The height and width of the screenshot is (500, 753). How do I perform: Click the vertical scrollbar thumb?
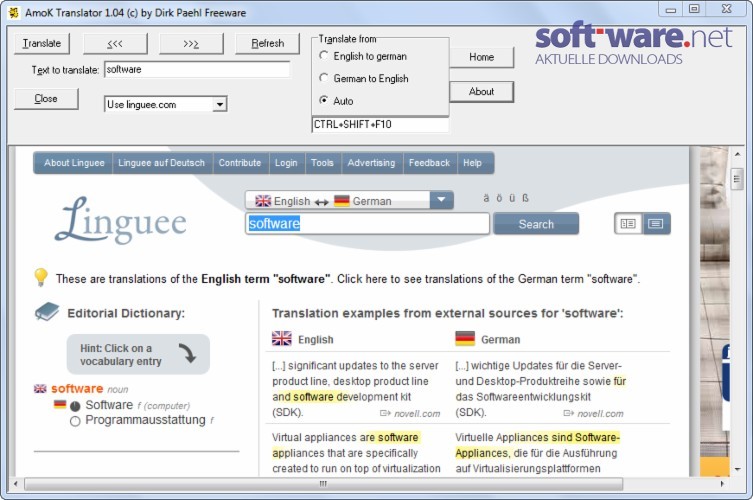737,180
